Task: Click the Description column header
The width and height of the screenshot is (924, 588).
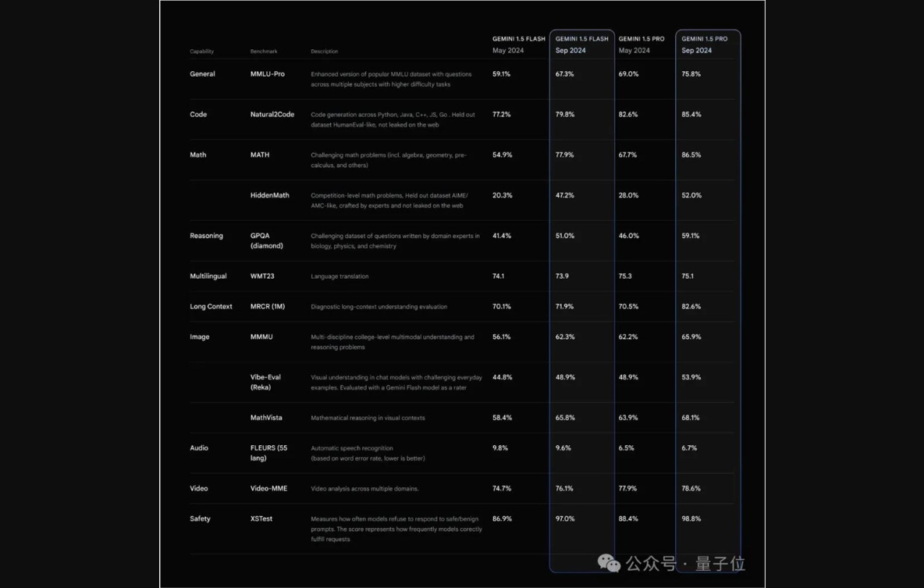Action: [x=324, y=52]
